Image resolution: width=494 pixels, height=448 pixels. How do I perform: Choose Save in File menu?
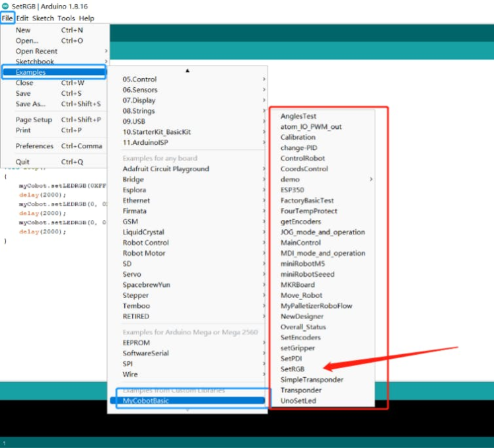[55, 93]
